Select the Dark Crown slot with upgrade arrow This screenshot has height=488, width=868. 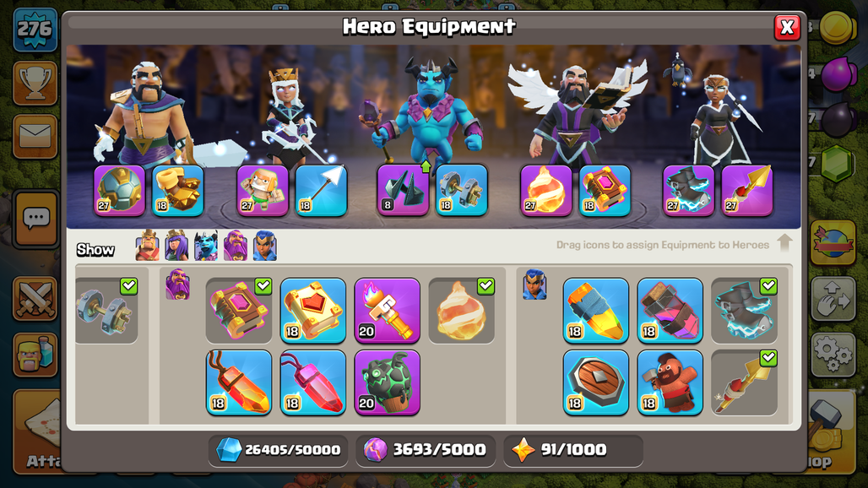403,190
